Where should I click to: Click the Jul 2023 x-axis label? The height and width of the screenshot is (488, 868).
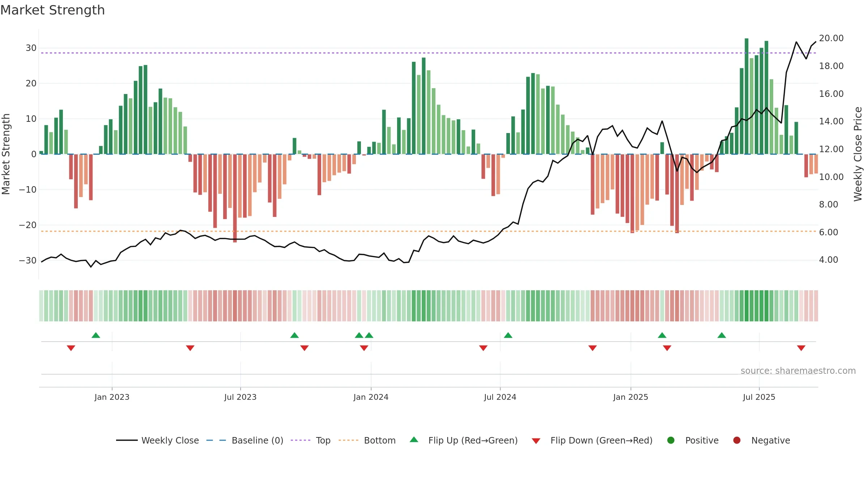tap(240, 397)
